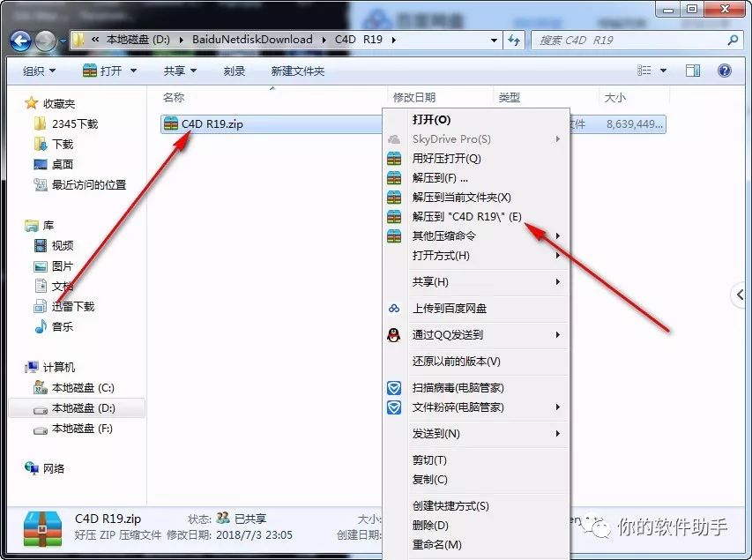Open 本地磁盘 (C:) drive
The height and width of the screenshot is (560, 752).
[x=74, y=387]
